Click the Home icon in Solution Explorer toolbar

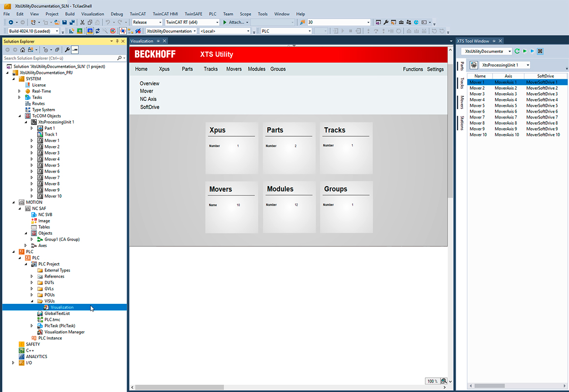23,50
